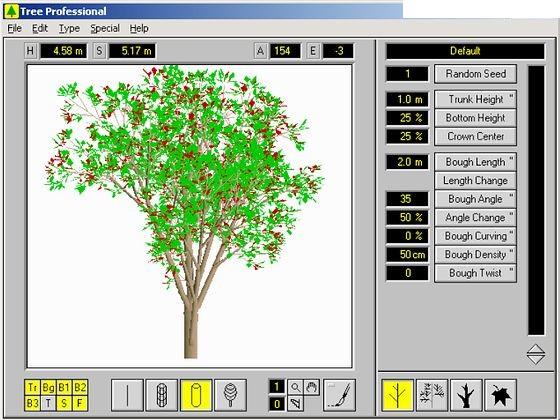This screenshot has width=560, height=420.
Task: Click the S spread label button
Action: [99, 51]
